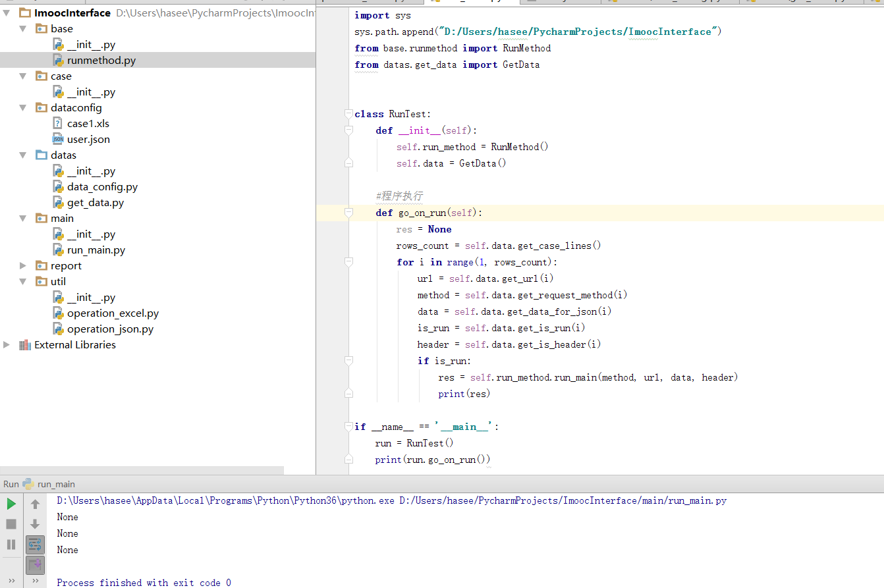Select __init__.py under base folder

(91, 45)
